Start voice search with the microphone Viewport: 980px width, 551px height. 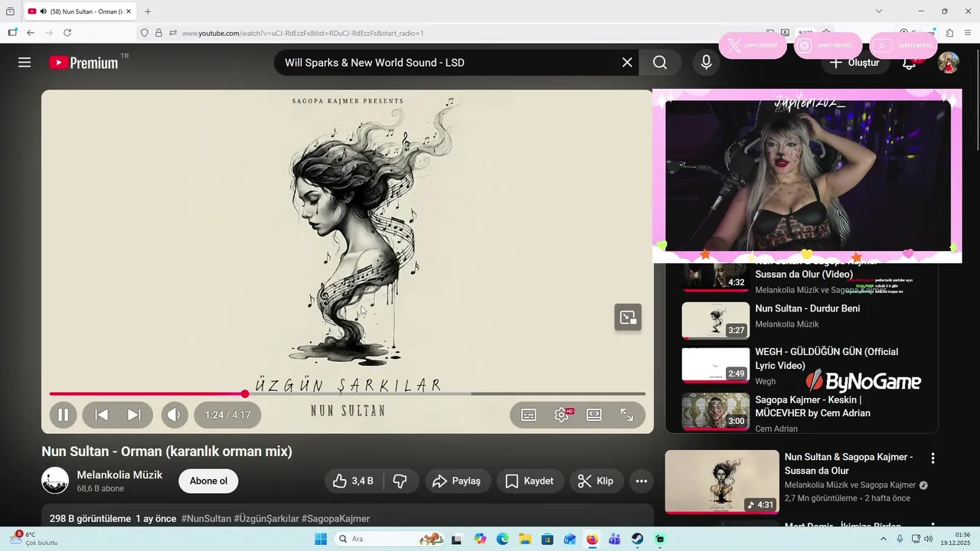pos(706,63)
